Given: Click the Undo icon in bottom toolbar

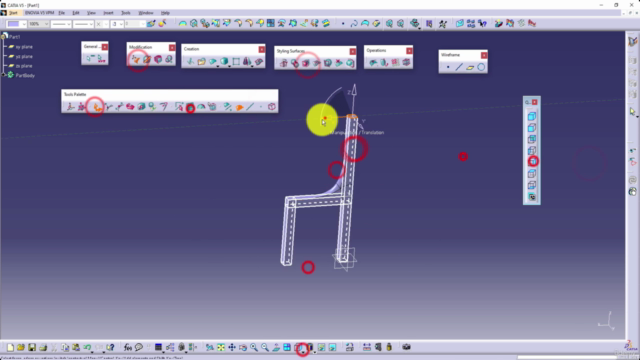Looking at the screenshot, I should 87,347.
